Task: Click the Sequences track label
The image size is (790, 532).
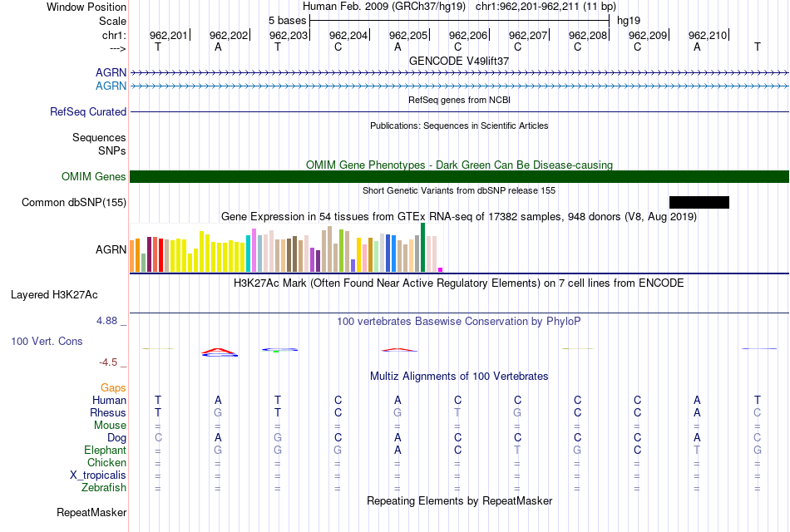Action: pyautogui.click(x=99, y=137)
